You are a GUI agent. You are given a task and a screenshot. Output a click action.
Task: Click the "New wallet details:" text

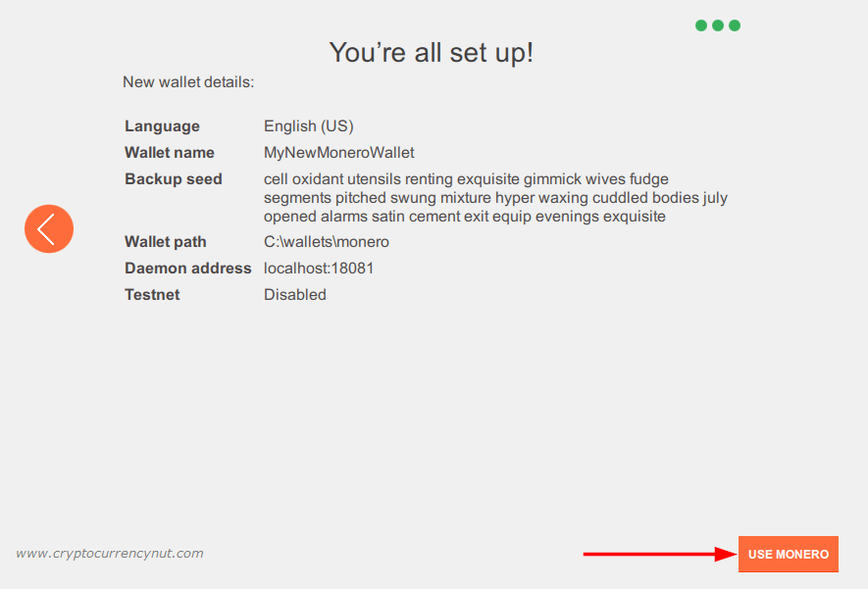tap(188, 82)
